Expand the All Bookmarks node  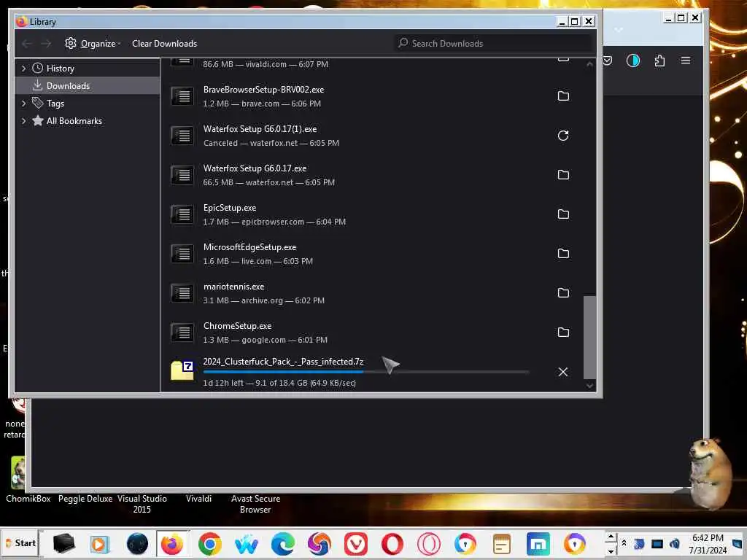pyautogui.click(x=23, y=121)
